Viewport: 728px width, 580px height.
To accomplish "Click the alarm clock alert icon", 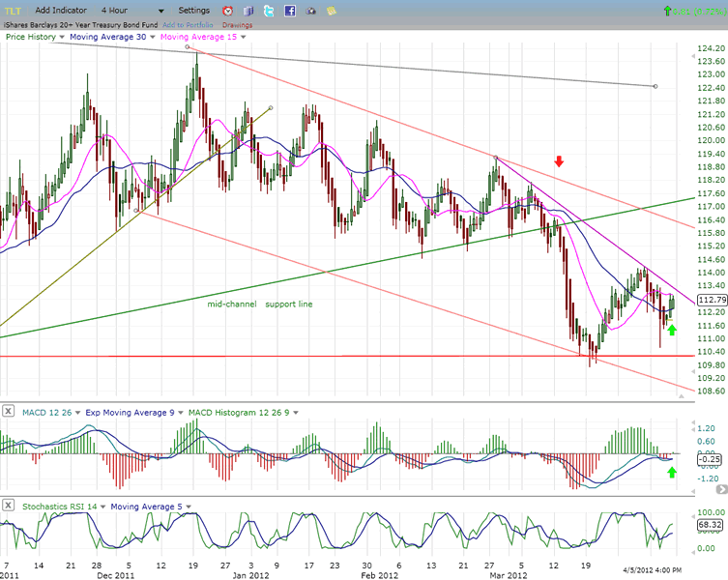I will 227,11.
